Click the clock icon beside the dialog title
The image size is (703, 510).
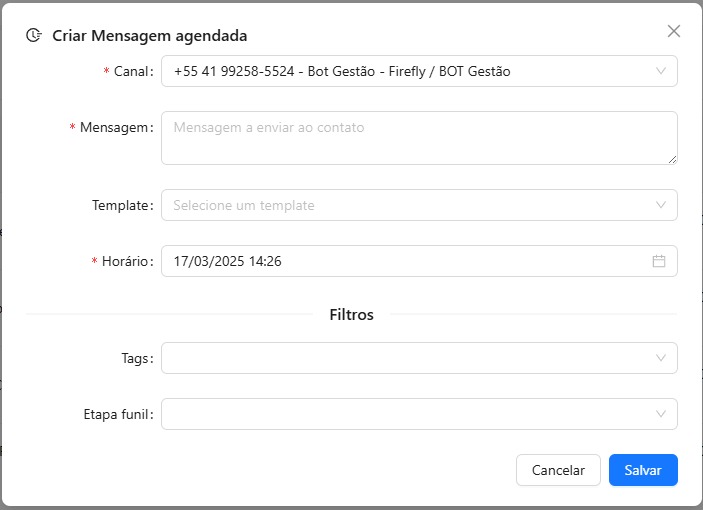[34, 36]
